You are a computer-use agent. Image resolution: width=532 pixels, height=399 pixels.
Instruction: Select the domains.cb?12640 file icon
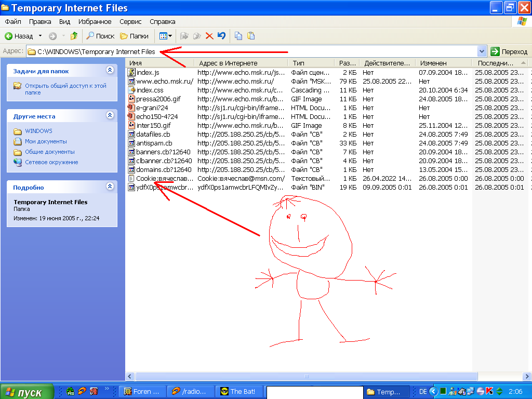pyautogui.click(x=131, y=169)
